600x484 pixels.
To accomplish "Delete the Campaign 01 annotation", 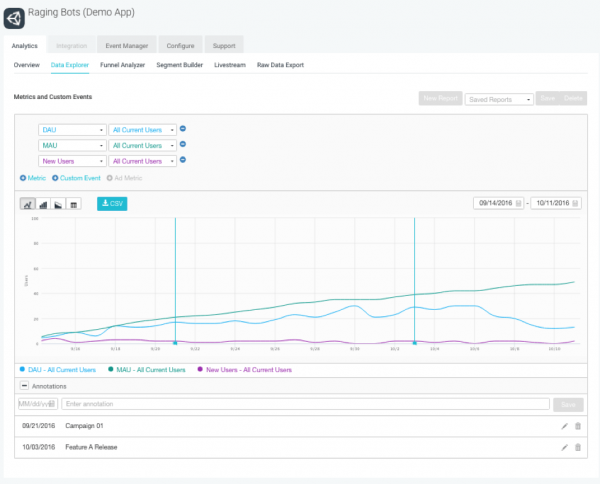I will click(x=578, y=426).
